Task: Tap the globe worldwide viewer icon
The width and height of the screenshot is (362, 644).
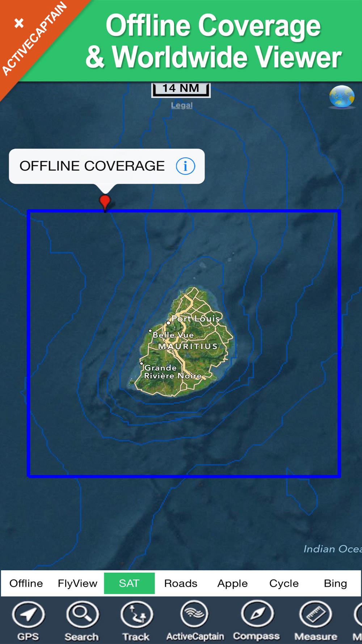Action: click(x=342, y=97)
